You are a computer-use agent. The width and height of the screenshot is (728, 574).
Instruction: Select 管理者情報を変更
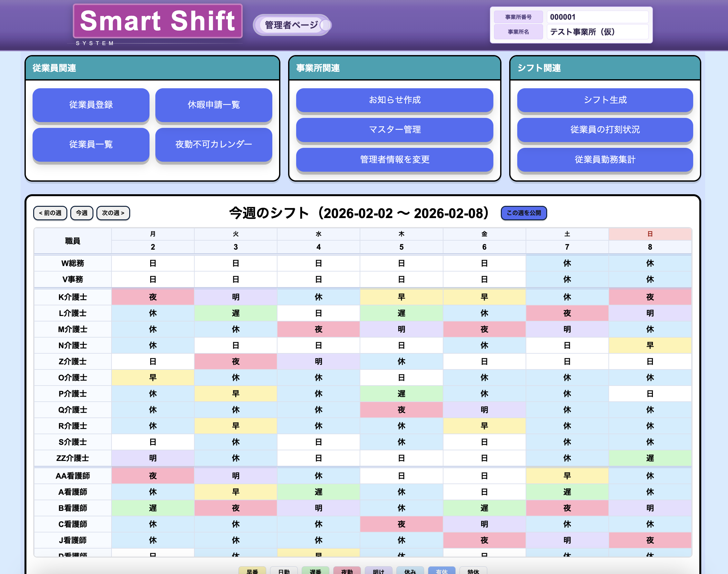pyautogui.click(x=394, y=159)
